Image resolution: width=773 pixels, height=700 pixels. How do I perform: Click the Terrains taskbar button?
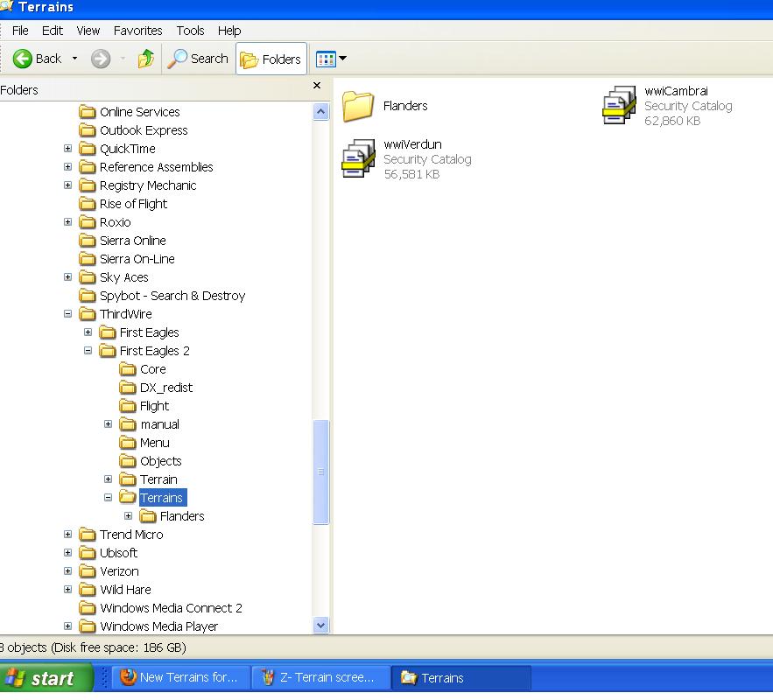[x=461, y=678]
